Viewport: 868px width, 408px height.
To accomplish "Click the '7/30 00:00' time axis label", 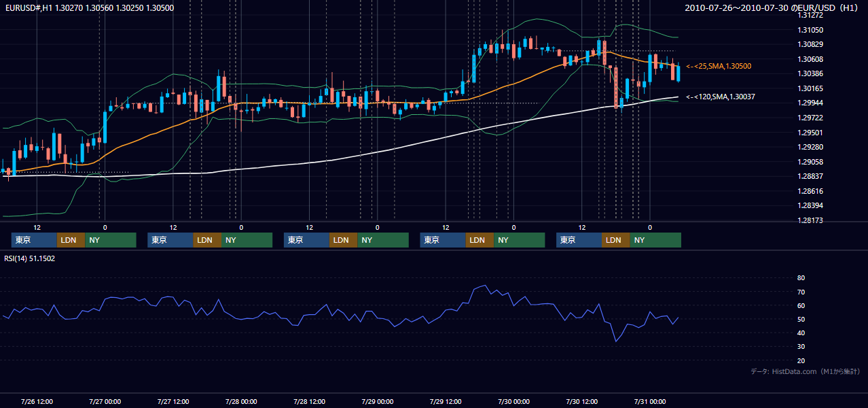I will point(513,401).
